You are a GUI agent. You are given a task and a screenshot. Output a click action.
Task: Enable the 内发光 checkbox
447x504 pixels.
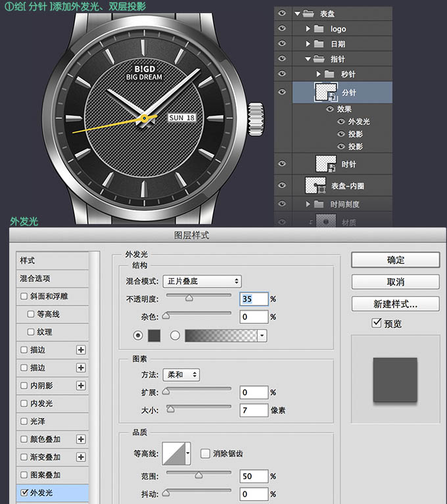point(24,403)
